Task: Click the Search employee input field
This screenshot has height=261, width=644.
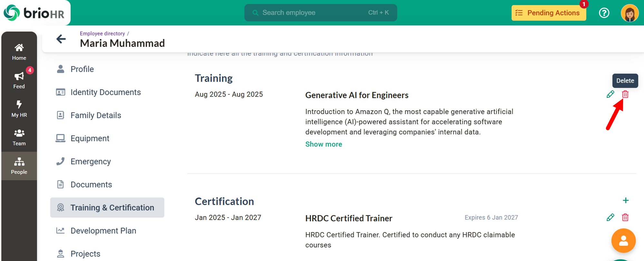Action: pyautogui.click(x=320, y=13)
